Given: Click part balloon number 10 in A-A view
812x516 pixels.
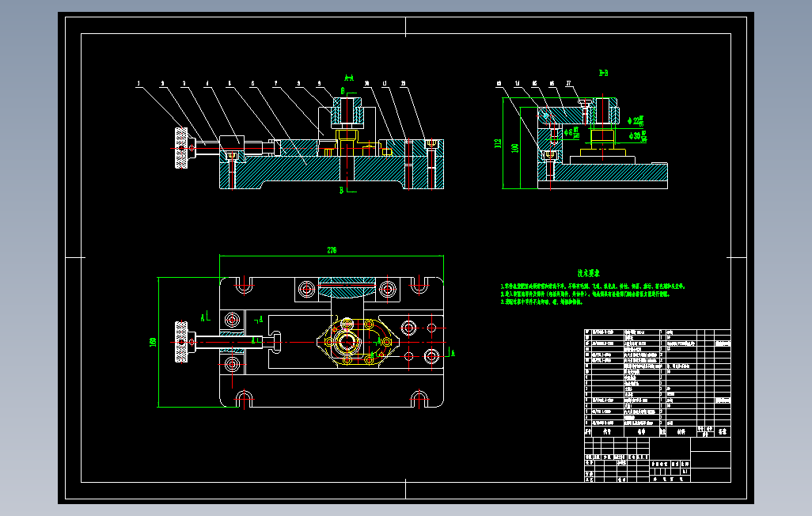Looking at the screenshot, I should [x=366, y=83].
